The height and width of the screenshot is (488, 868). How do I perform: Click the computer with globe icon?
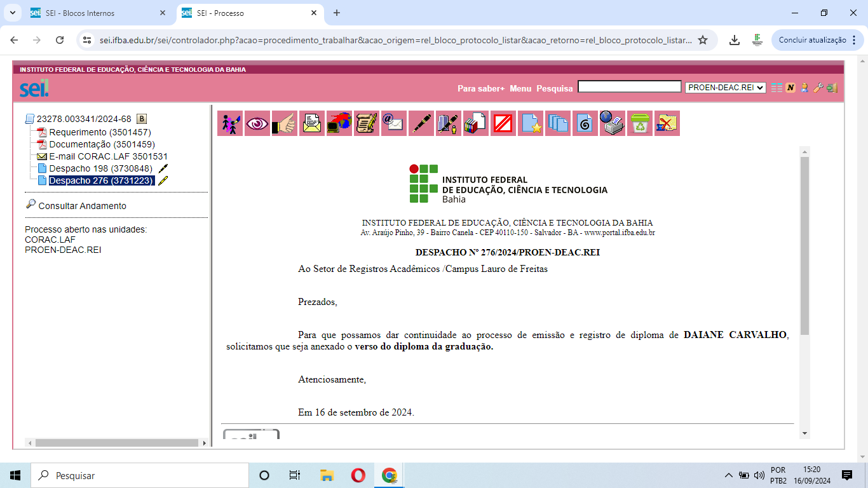339,123
